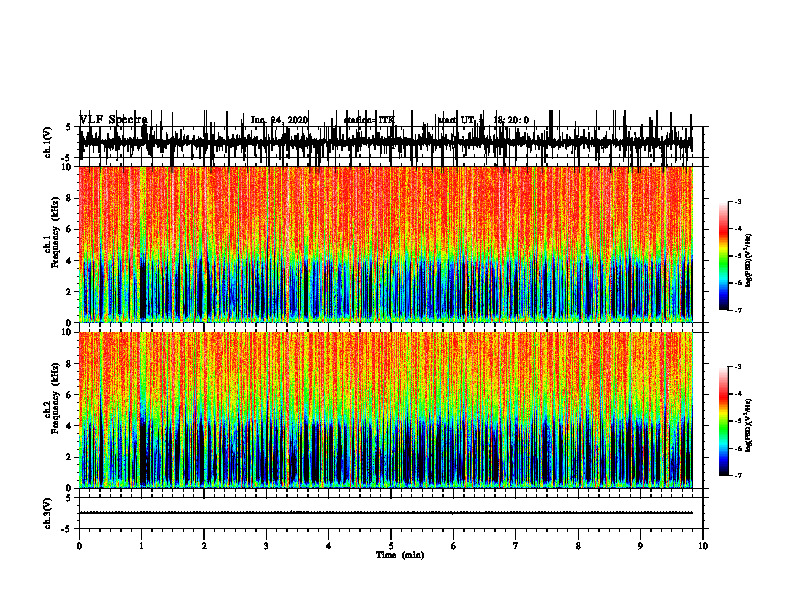Select the 'ch.1(V)' waveform axis label
This screenshot has width=792, height=612.
click(x=48, y=142)
